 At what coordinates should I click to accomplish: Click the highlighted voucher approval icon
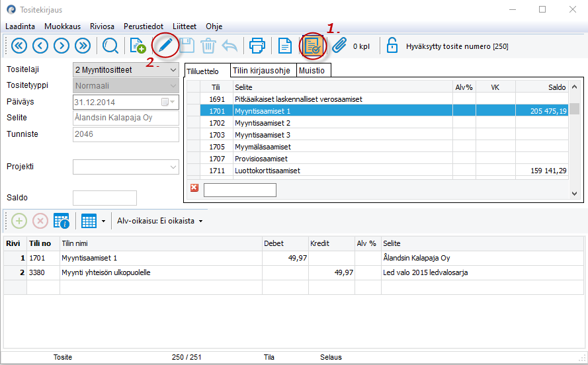[313, 46]
